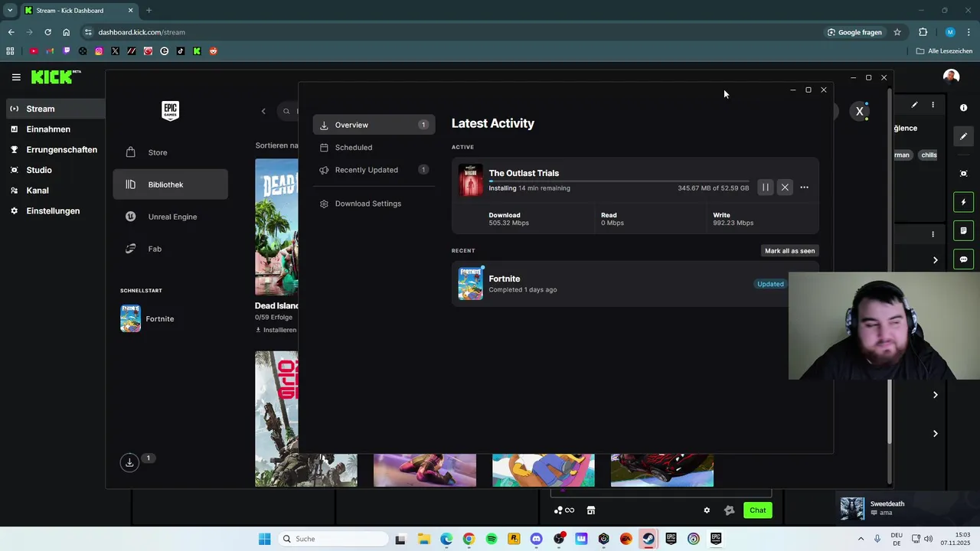The height and width of the screenshot is (551, 980).
Task: Click Installieren under Dead Island
Action: (x=276, y=330)
